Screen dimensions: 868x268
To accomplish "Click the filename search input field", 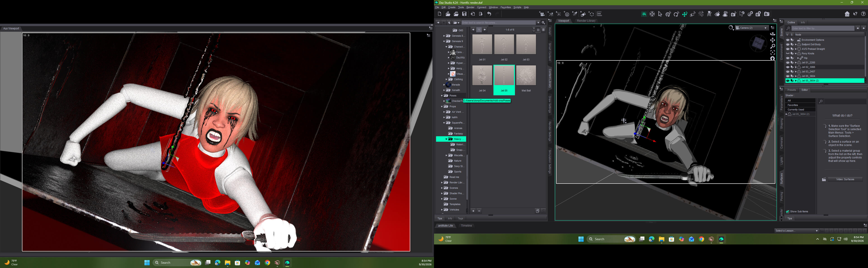I will tap(499, 23).
